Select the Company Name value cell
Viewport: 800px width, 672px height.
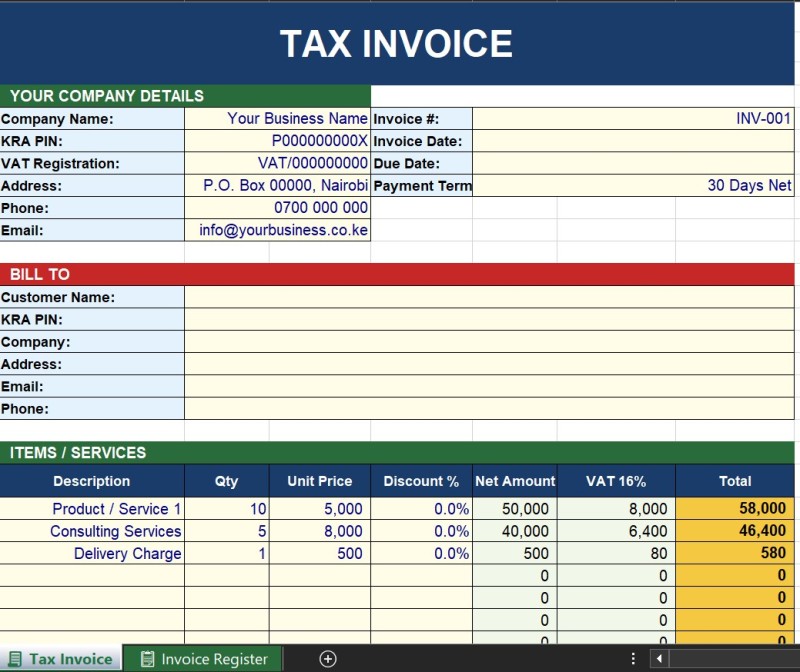(x=278, y=118)
